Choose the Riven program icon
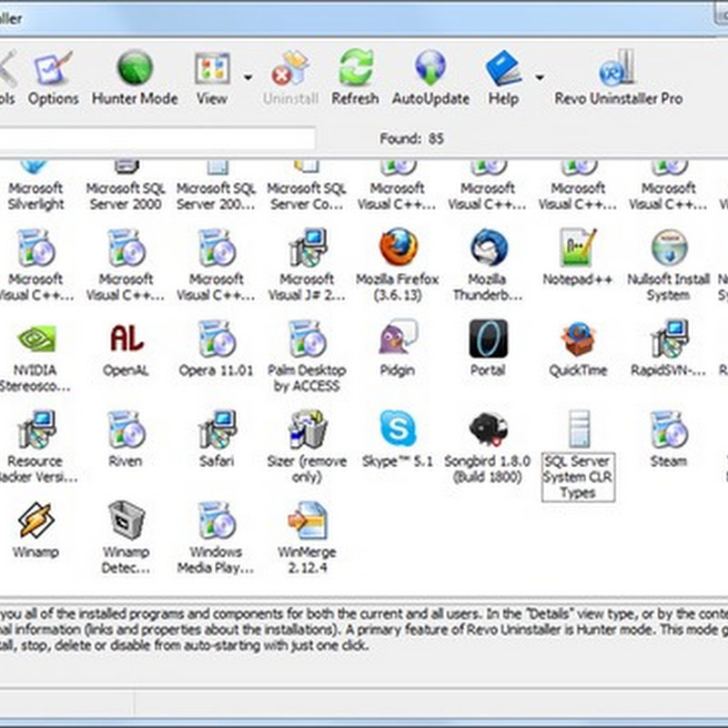This screenshot has height=728, width=728. pos(126,429)
